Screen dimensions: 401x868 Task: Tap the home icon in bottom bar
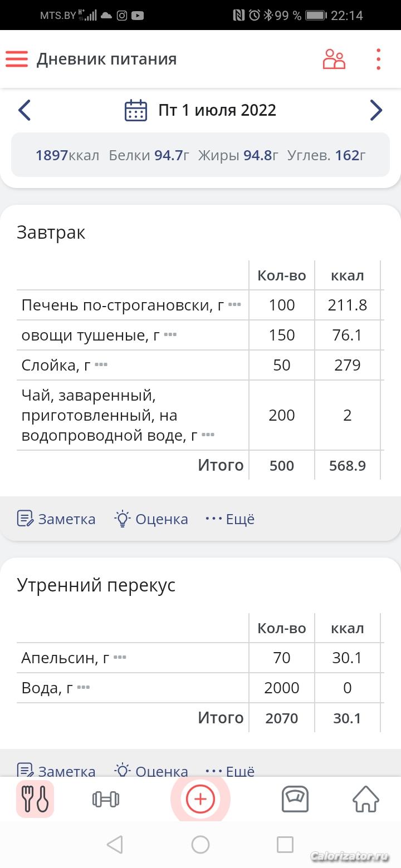366,800
